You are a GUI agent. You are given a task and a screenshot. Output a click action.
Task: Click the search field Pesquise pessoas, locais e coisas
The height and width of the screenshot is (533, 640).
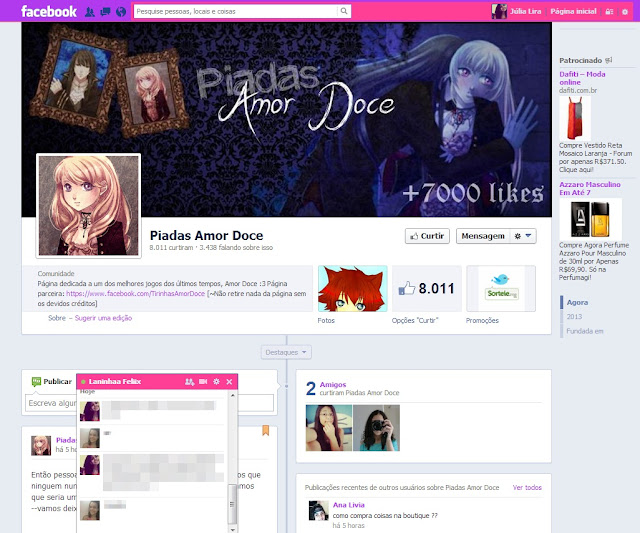(236, 11)
